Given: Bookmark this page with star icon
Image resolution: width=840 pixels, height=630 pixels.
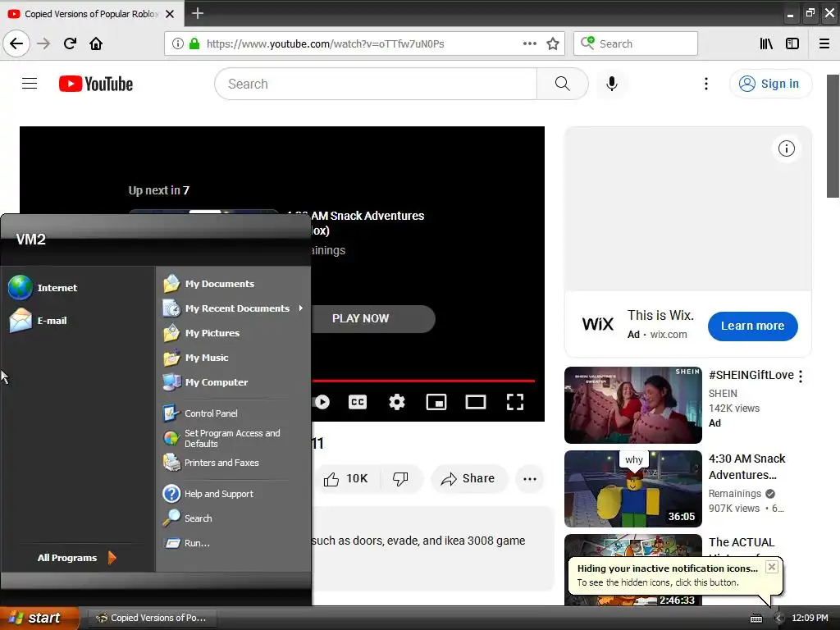Looking at the screenshot, I should 553,43.
